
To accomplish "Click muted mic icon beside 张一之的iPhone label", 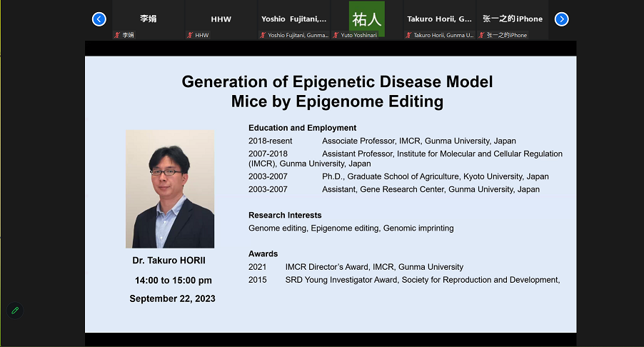I will point(481,35).
